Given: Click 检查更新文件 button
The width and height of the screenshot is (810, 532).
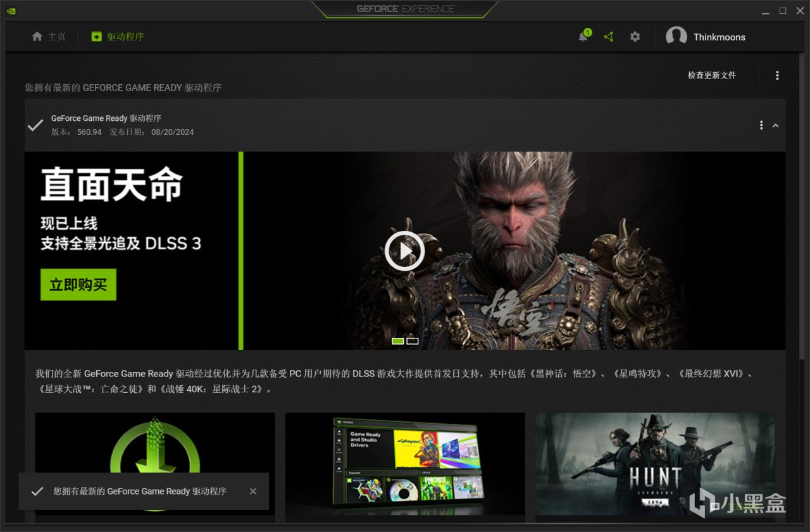Looking at the screenshot, I should [712, 75].
